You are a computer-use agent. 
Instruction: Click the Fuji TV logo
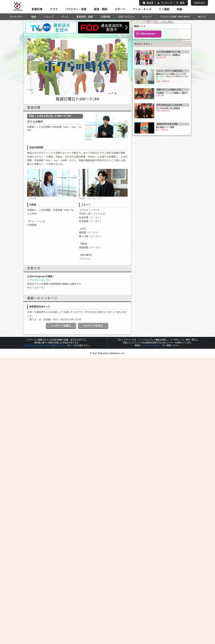coord(18,7)
